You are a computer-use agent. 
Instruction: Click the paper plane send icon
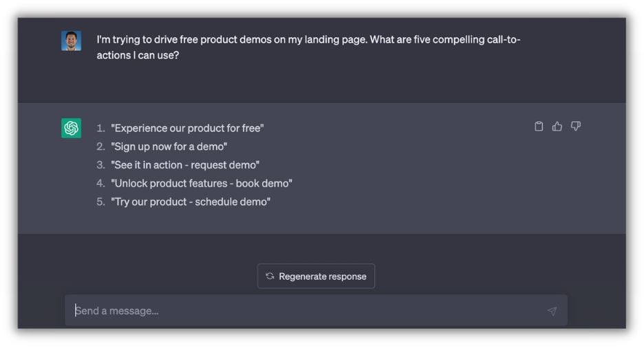552,311
